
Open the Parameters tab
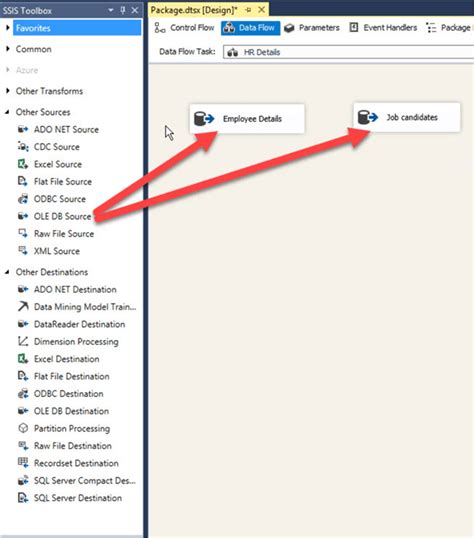pos(312,27)
